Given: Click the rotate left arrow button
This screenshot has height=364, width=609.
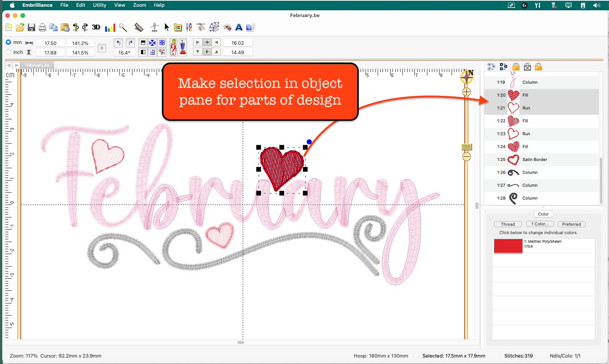Looking at the screenshot, I should point(118,43).
